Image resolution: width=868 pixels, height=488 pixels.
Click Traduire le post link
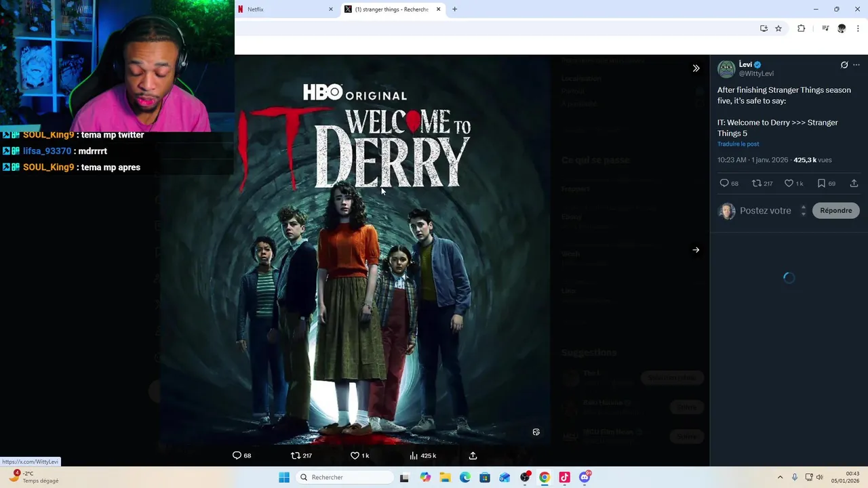tap(738, 144)
